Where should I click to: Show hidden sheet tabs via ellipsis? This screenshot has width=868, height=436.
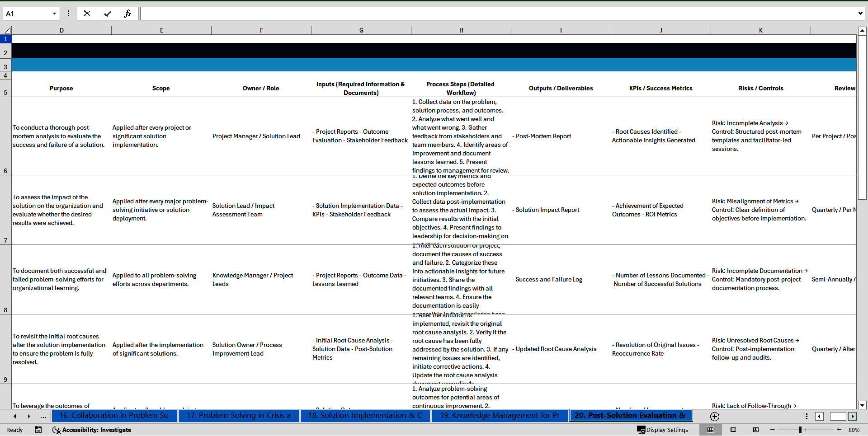click(43, 416)
